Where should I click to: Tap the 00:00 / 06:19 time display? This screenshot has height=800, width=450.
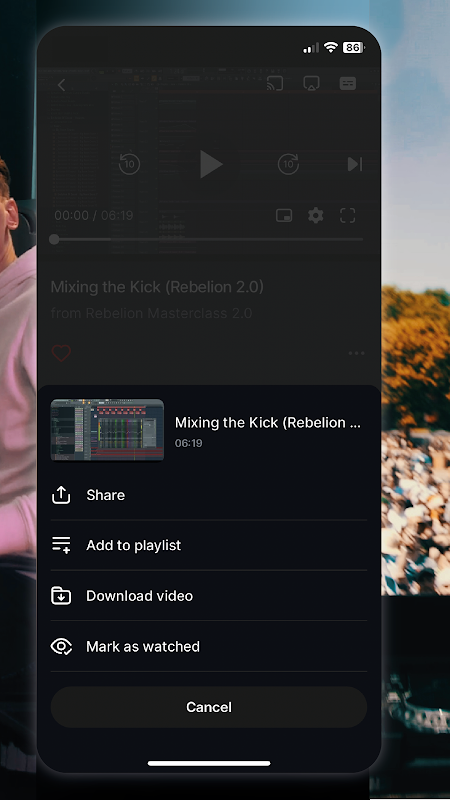coord(94,215)
